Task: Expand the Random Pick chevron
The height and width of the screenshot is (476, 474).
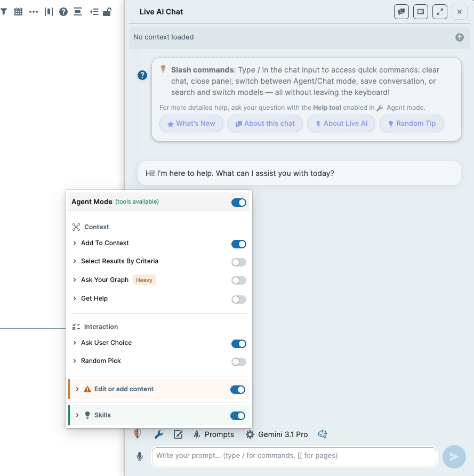Action: pyautogui.click(x=75, y=361)
